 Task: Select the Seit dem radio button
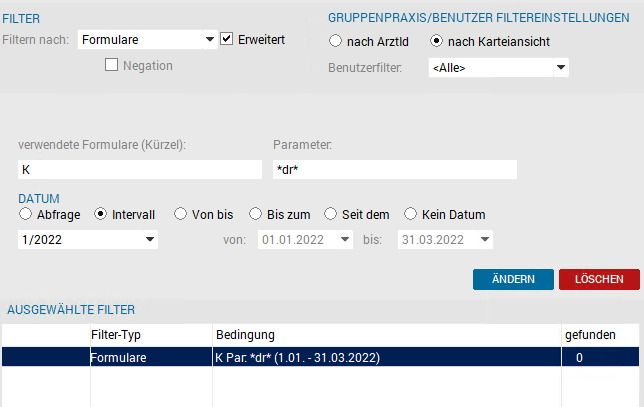[x=330, y=214]
